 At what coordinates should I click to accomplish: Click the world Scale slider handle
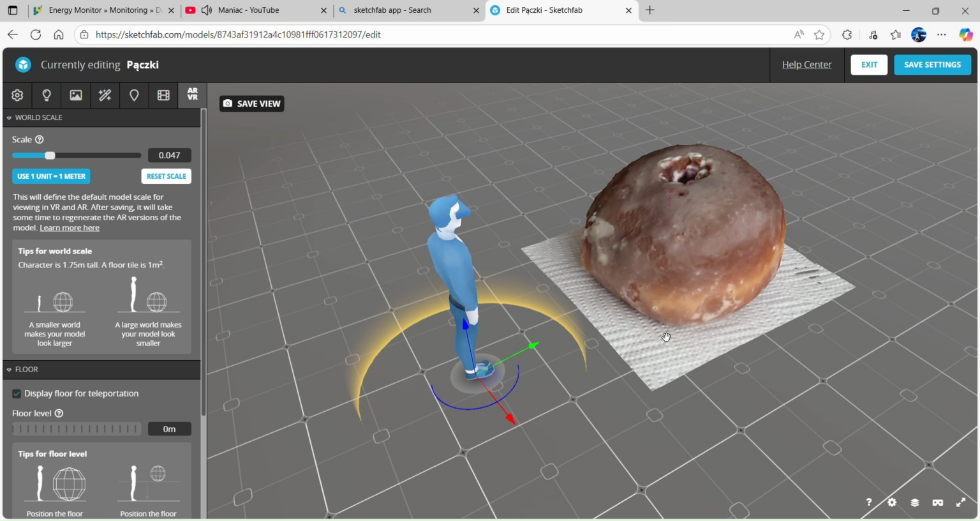[x=50, y=155]
